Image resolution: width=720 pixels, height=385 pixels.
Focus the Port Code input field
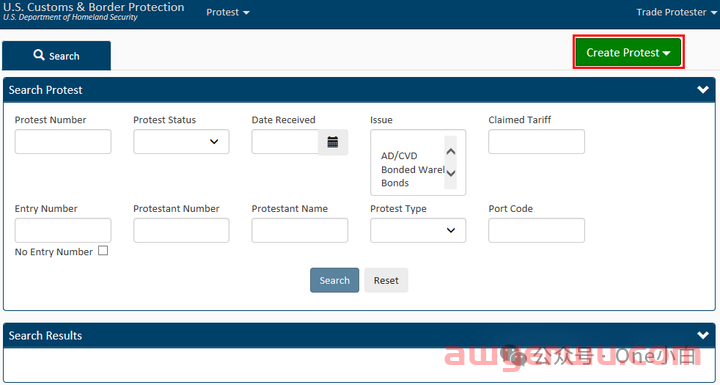pos(536,230)
